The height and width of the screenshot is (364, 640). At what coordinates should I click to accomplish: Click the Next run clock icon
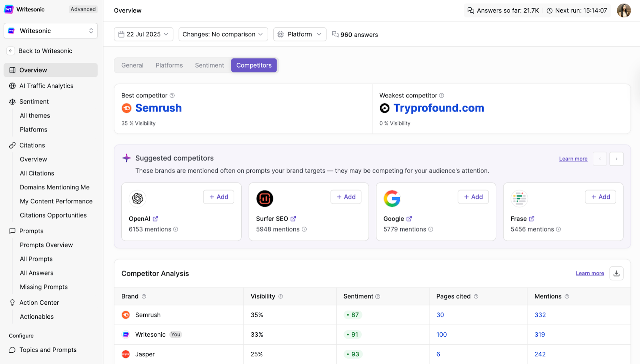click(x=550, y=11)
